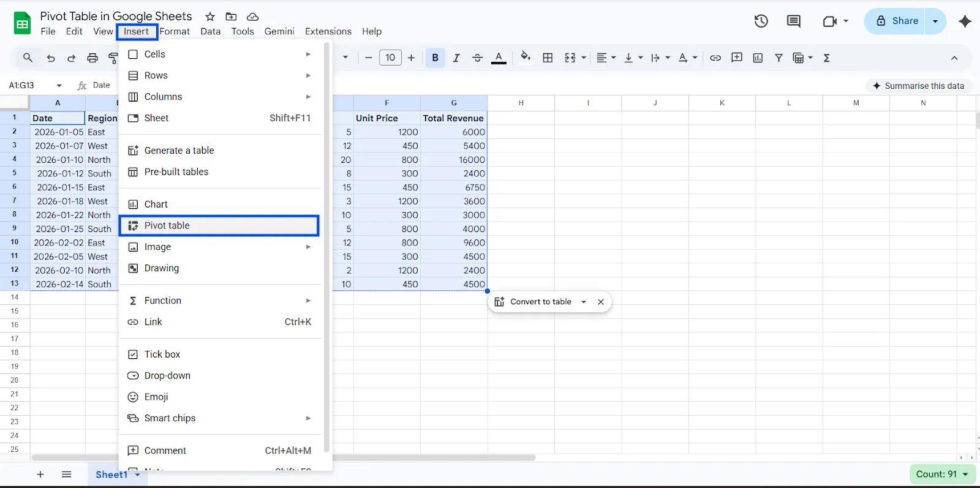The height and width of the screenshot is (488, 980).
Task: Open the merge cells dropdown arrow
Action: [584, 58]
